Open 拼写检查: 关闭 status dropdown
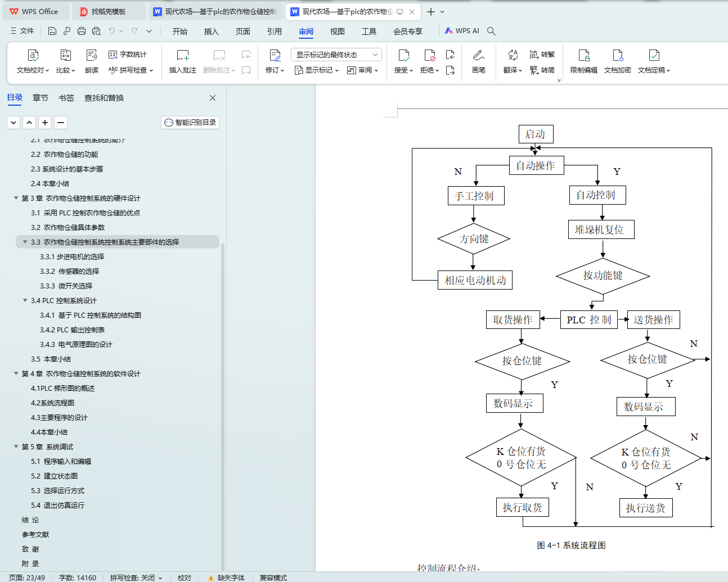 click(136, 578)
